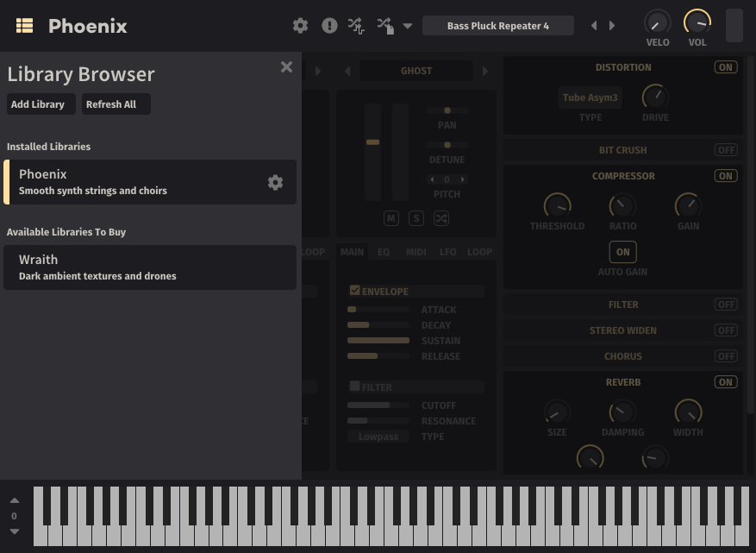Adjust the reverb SIZE knob
The height and width of the screenshot is (553, 756).
click(x=558, y=412)
